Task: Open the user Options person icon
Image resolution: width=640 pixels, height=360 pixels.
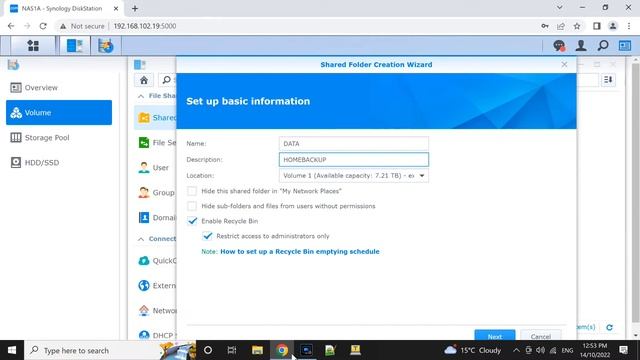Action: pos(581,46)
